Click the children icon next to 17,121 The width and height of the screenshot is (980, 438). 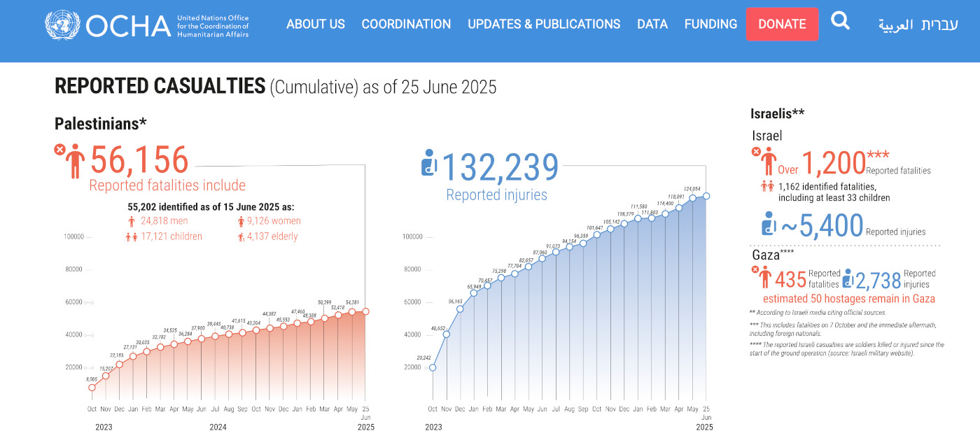tap(132, 237)
